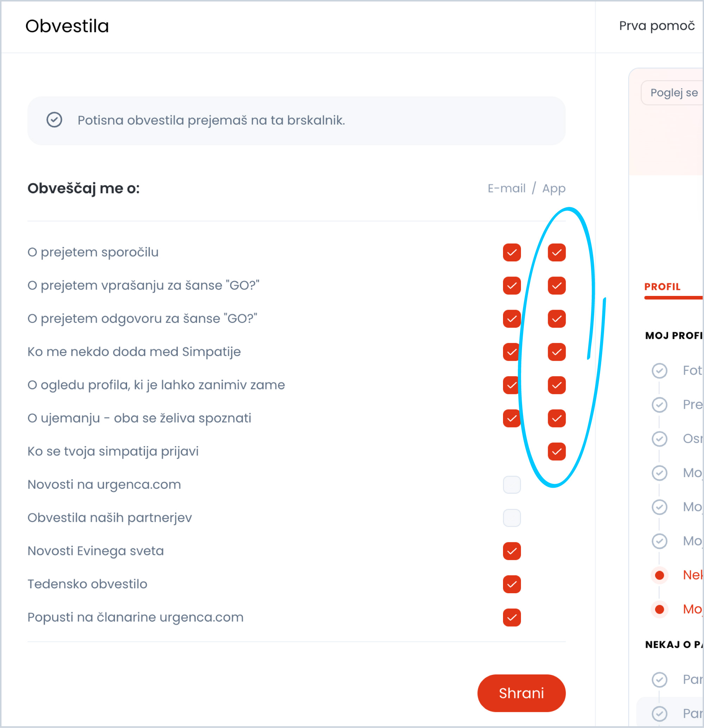
Task: Click the bottom-most check circle icon in sidebar
Action: [659, 714]
